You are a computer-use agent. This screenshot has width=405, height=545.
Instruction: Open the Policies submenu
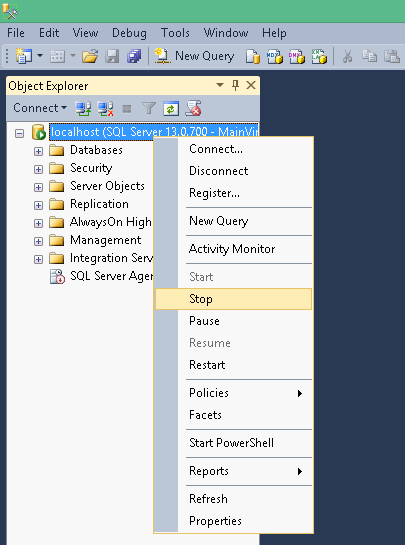(x=233, y=393)
